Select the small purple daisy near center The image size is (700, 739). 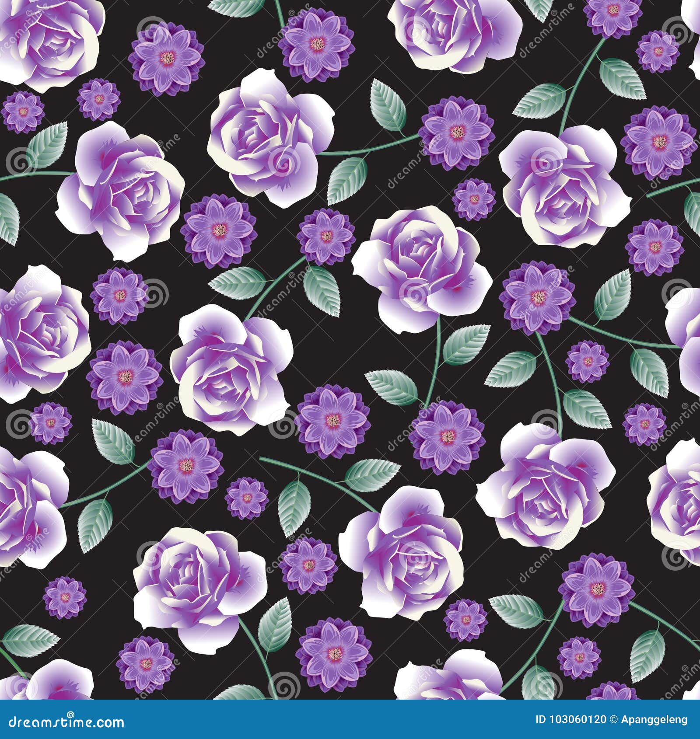click(x=475, y=199)
